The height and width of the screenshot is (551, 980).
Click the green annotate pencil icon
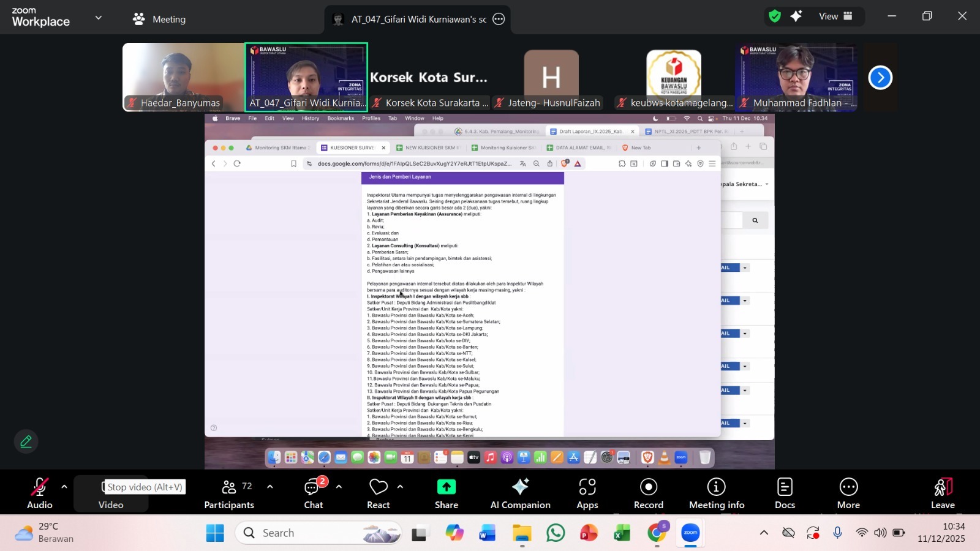[26, 441]
